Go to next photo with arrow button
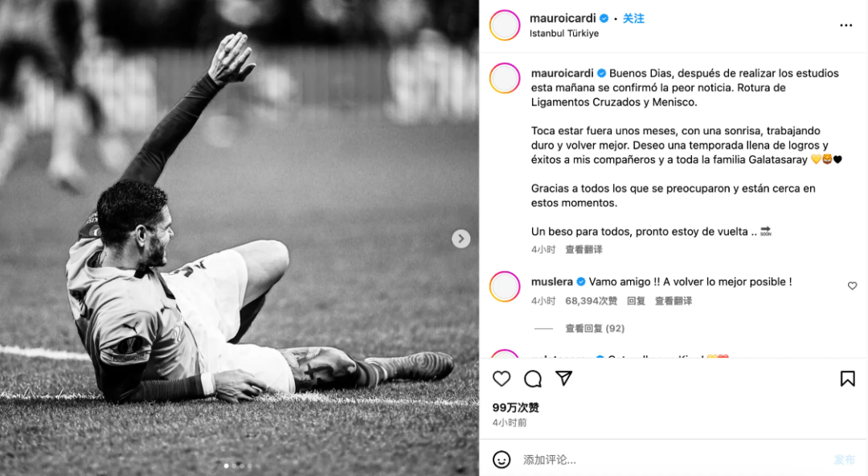 pos(461,239)
